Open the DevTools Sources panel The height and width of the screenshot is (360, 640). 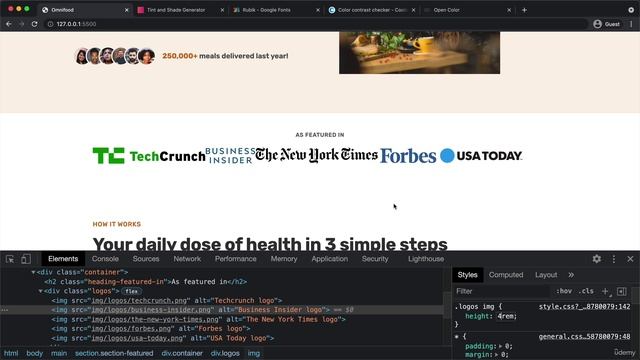146,259
